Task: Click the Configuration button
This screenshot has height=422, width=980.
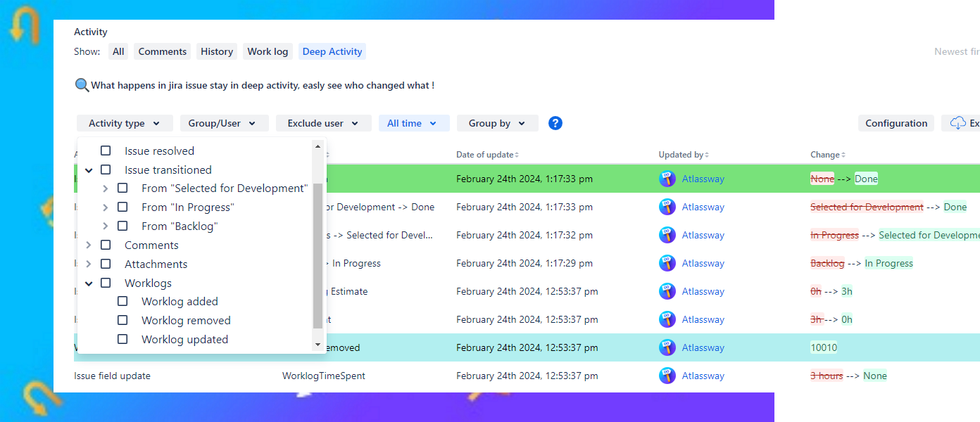Action: (x=896, y=123)
